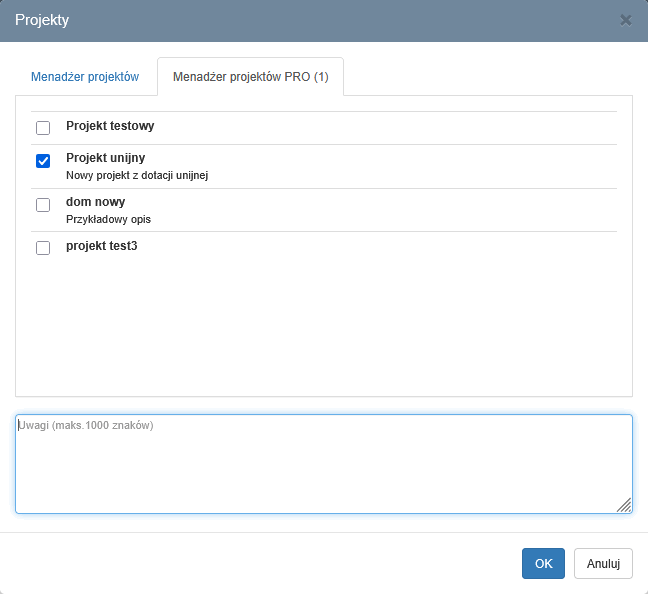Select the Menadżer projektów PRO (1) tab

click(250, 77)
